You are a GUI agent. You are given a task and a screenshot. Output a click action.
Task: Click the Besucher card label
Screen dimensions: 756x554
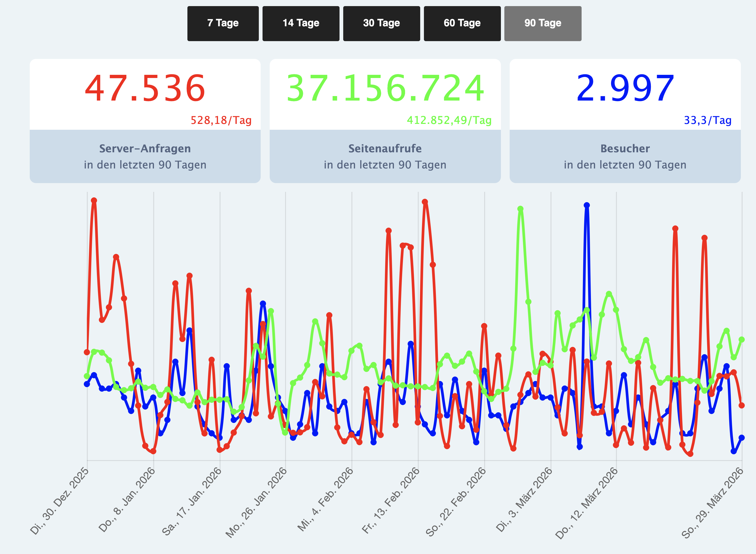click(x=625, y=149)
